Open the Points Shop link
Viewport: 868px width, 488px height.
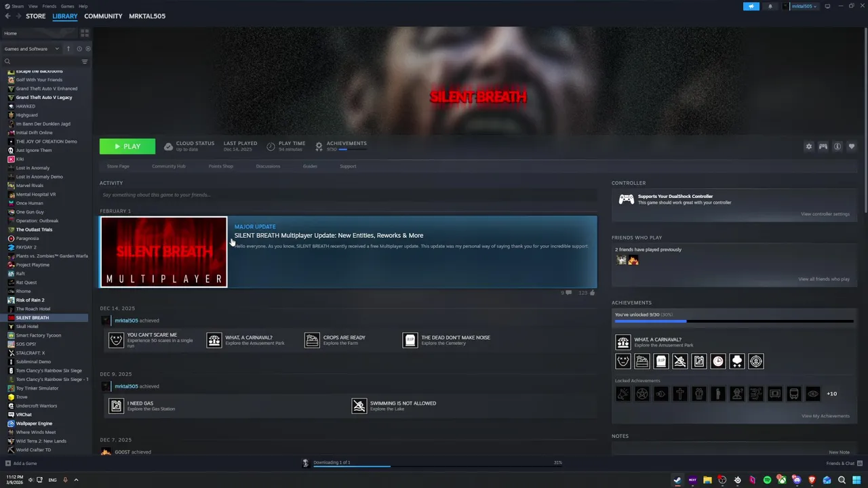click(x=220, y=166)
